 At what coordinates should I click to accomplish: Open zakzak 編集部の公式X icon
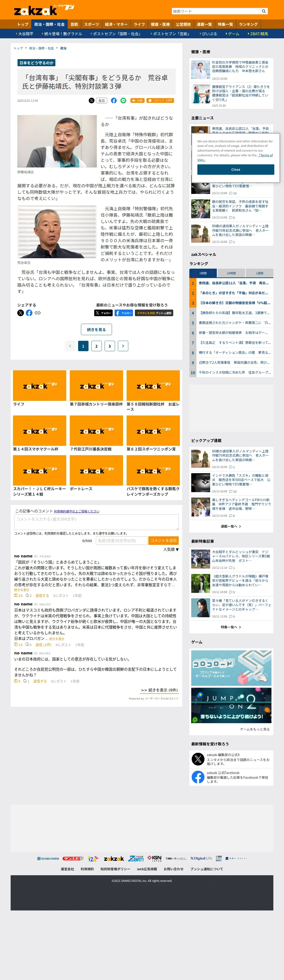click(198, 759)
